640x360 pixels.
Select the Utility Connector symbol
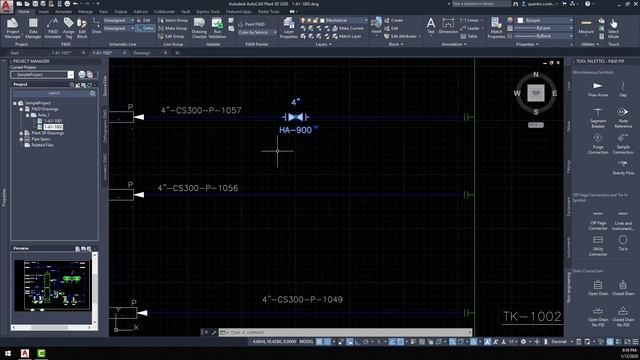click(598, 246)
